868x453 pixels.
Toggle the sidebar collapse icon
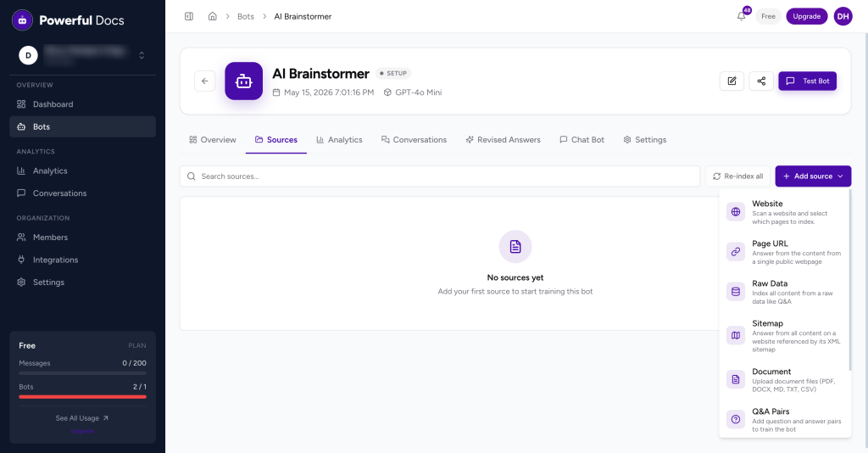[189, 17]
